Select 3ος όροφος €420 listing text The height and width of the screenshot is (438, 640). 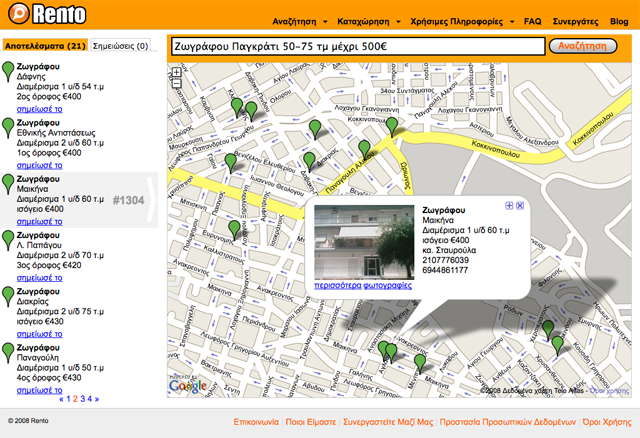pyautogui.click(x=49, y=265)
